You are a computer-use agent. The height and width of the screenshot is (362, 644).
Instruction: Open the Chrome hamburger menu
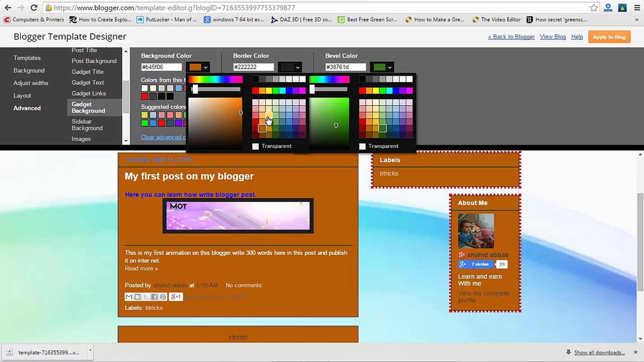637,7
